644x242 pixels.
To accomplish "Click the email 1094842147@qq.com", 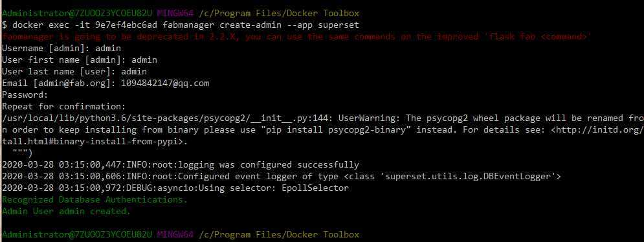I will (165, 83).
